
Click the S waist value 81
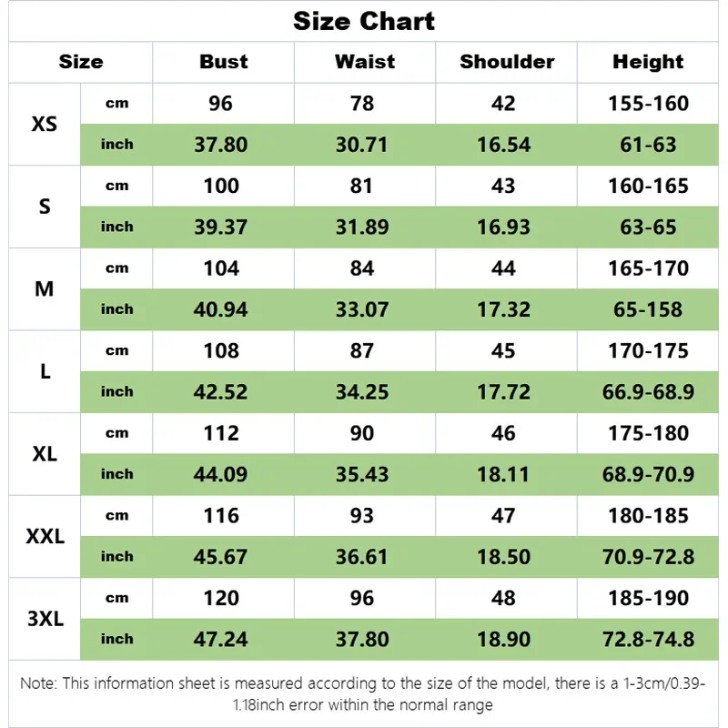[x=362, y=186]
